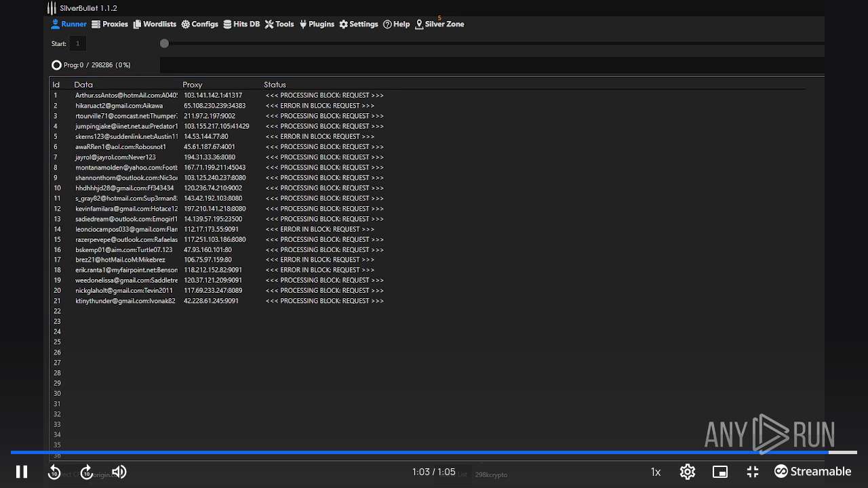Adjust the Start slider handle

[164, 43]
